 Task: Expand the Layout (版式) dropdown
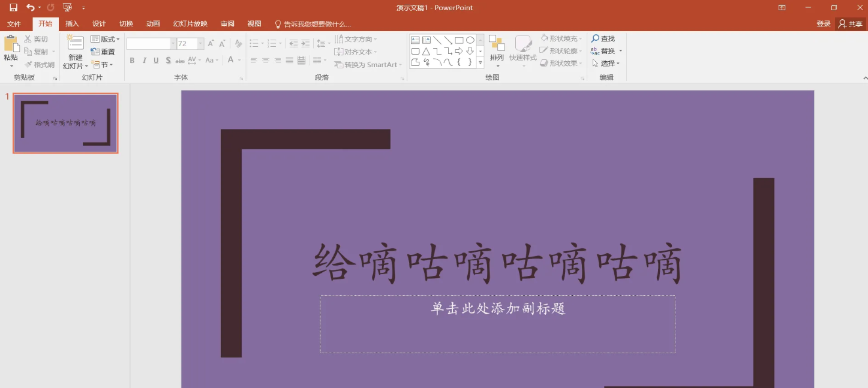[106, 39]
